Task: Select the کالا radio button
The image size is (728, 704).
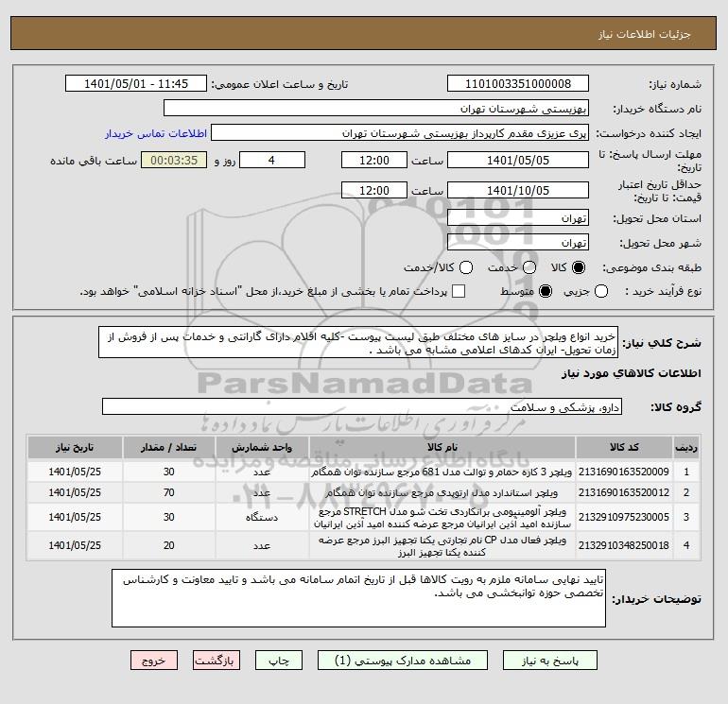Action: [x=579, y=267]
